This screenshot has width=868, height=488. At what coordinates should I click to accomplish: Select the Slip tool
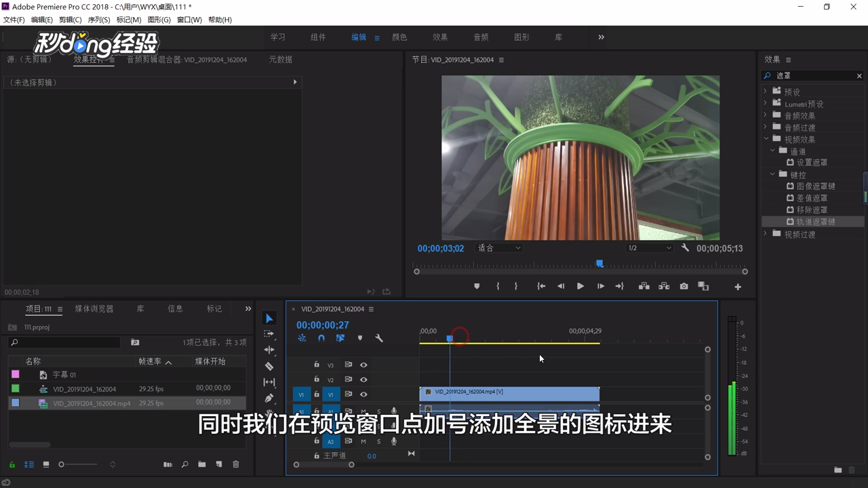point(269,382)
